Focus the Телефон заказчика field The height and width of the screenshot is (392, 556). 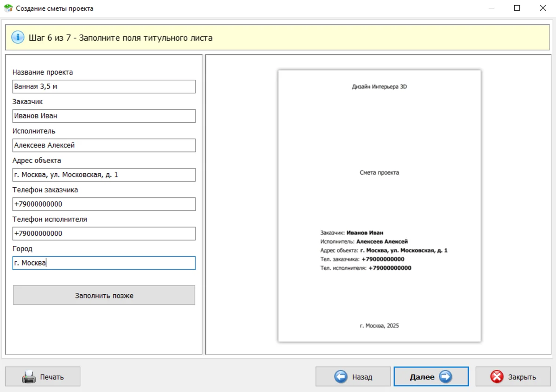click(x=104, y=204)
